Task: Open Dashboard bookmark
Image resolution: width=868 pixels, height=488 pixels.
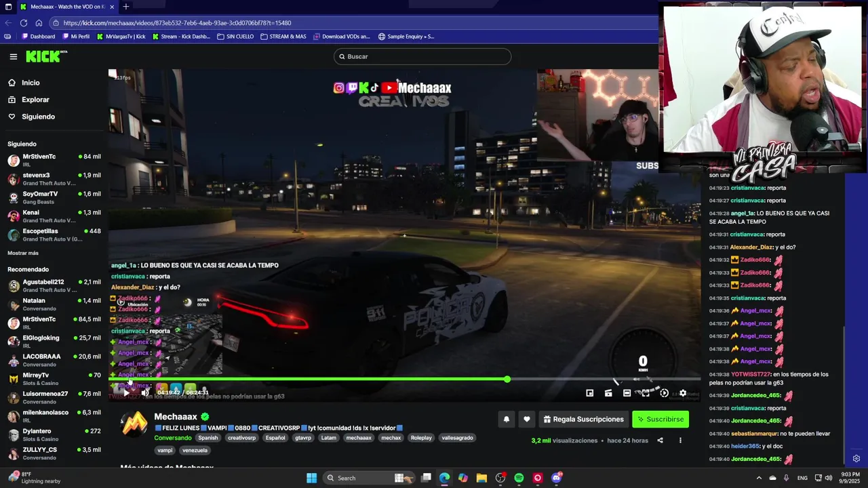Action: tap(39, 37)
